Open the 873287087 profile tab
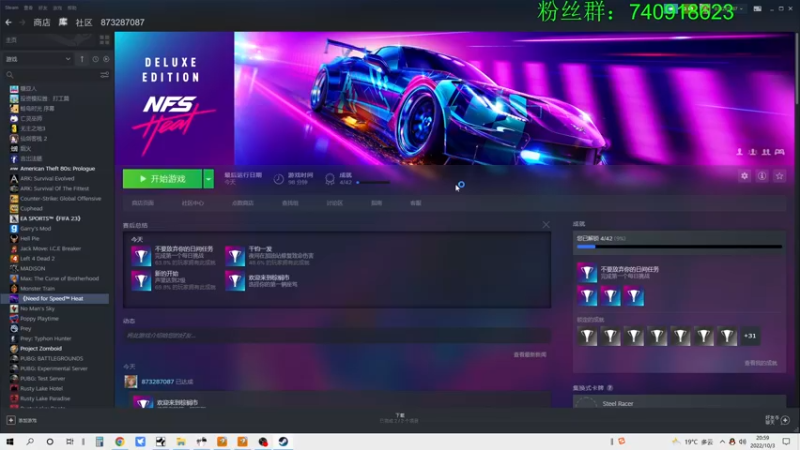Viewport: 800px width, 450px height. (x=122, y=22)
